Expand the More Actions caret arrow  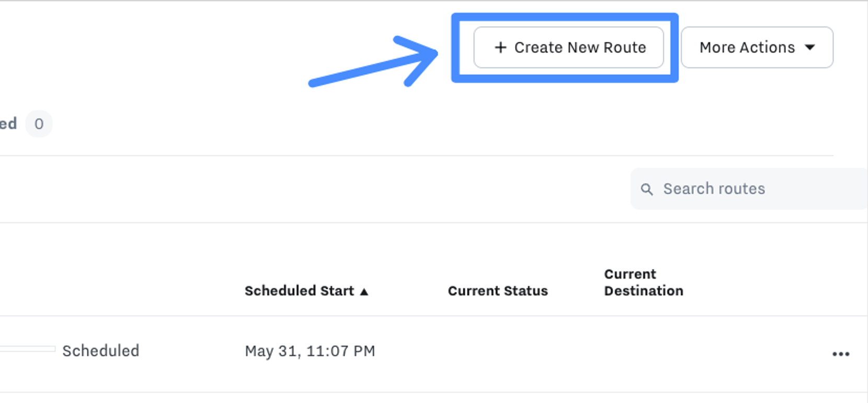pos(810,48)
